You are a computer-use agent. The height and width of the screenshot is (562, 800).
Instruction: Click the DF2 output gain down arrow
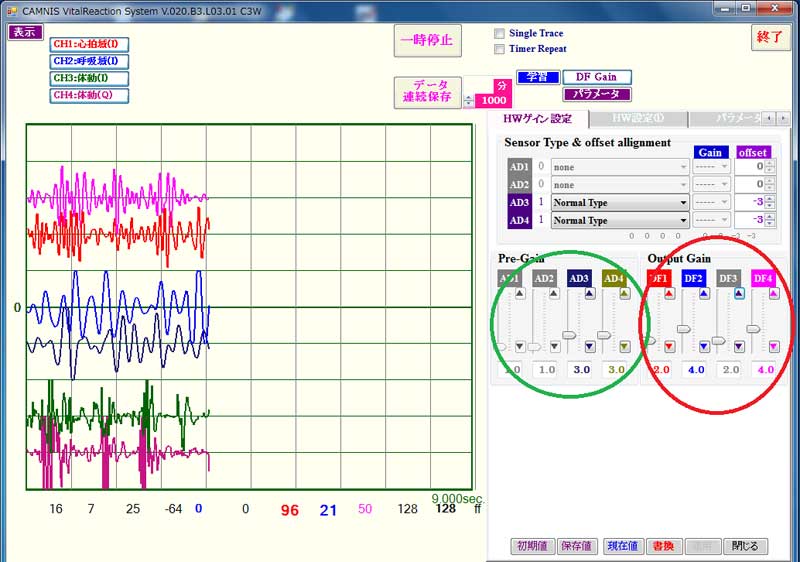(704, 346)
